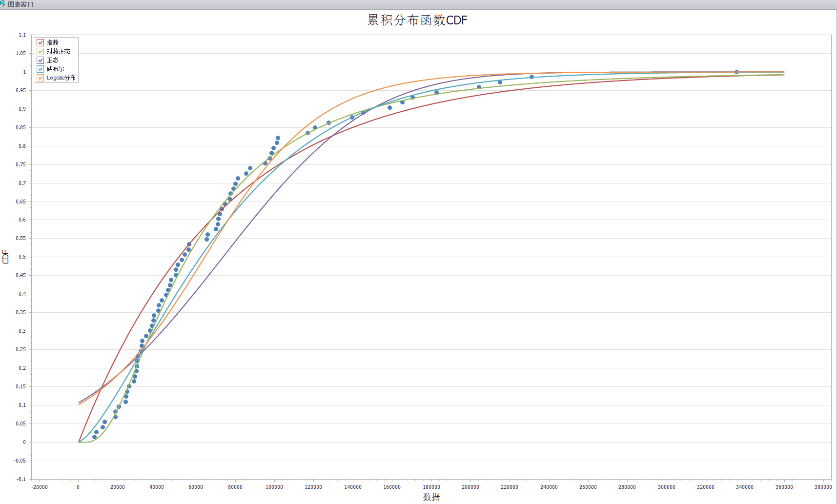
Task: Click the 380000 x-axis tick label
Action: coord(823,487)
